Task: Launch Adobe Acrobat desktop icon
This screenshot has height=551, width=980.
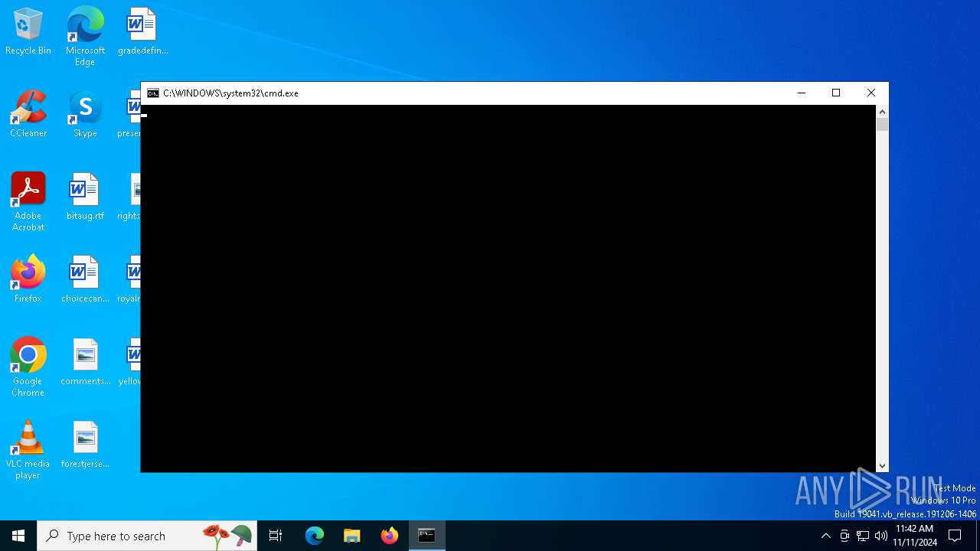Action: [x=28, y=202]
